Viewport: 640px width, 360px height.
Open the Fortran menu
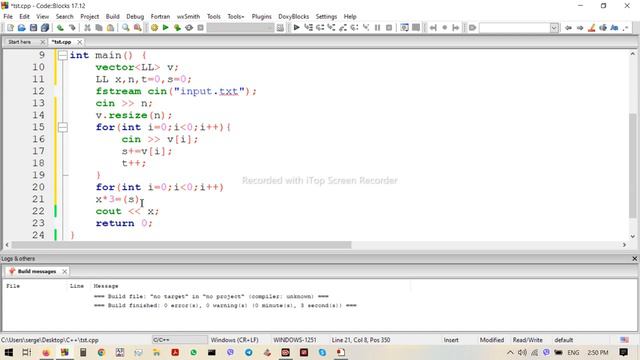click(160, 16)
